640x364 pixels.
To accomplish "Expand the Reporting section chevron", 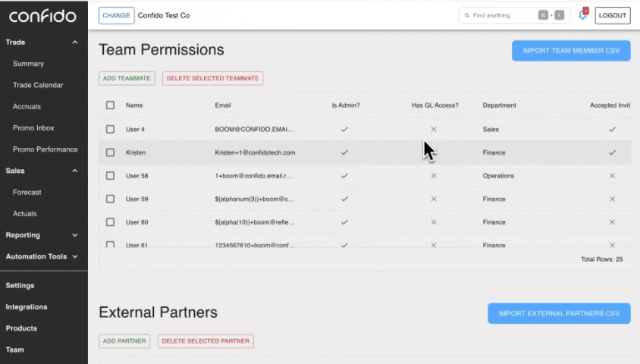I will [75, 235].
